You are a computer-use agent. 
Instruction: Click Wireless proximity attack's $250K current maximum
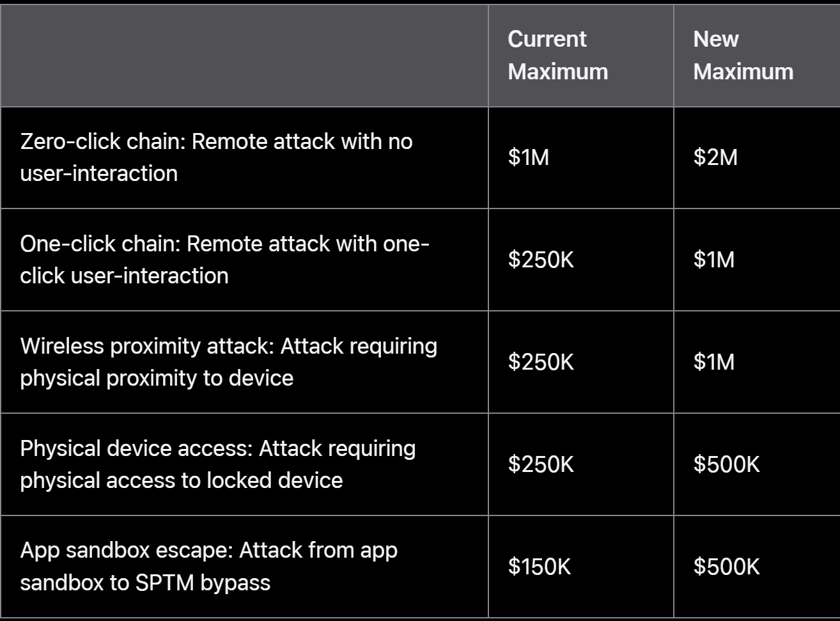541,362
